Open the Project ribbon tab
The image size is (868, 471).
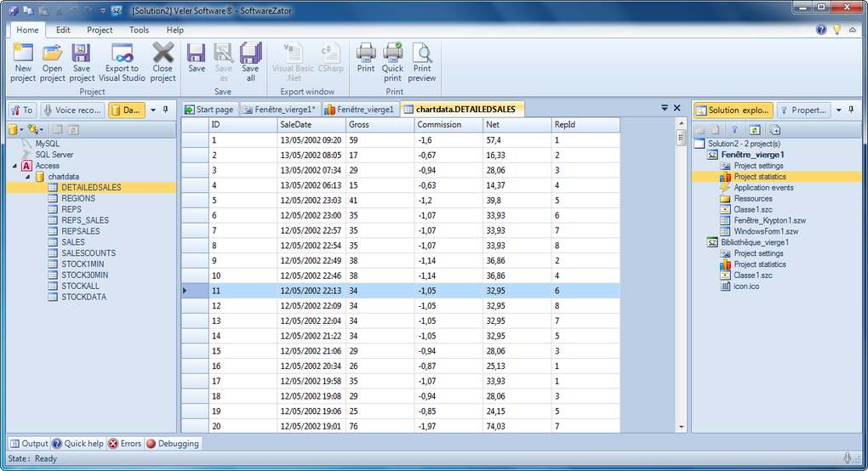point(100,30)
